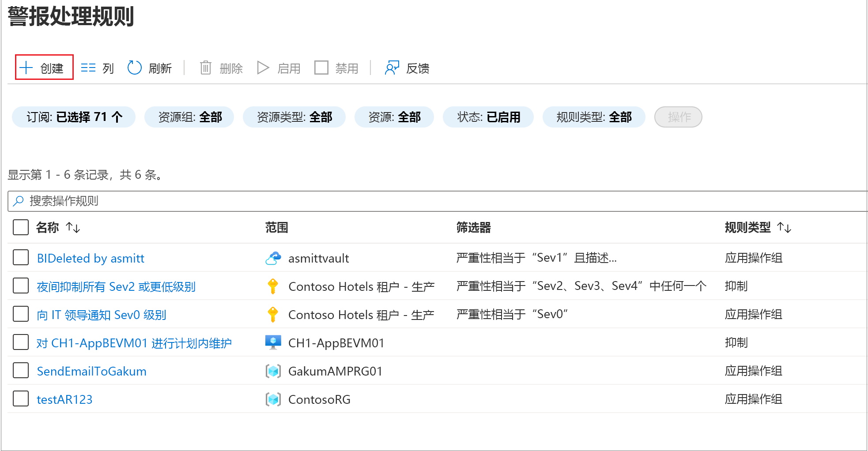
Task: Open the BIDeleted by asmitt rule
Action: coord(91,258)
